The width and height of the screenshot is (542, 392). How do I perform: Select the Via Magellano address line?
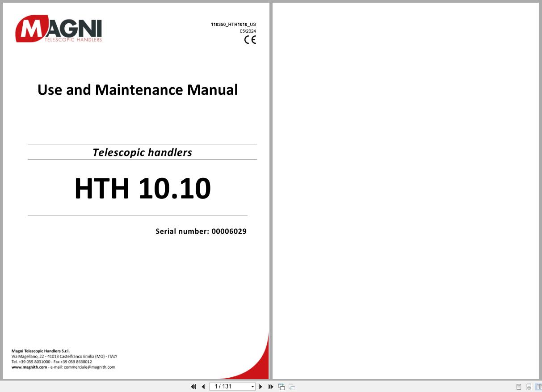(64, 356)
